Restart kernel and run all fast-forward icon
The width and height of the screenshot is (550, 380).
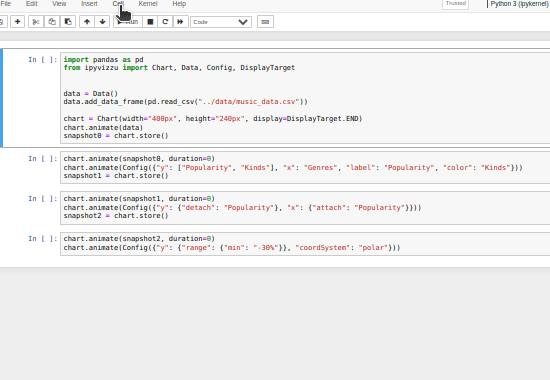(180, 22)
